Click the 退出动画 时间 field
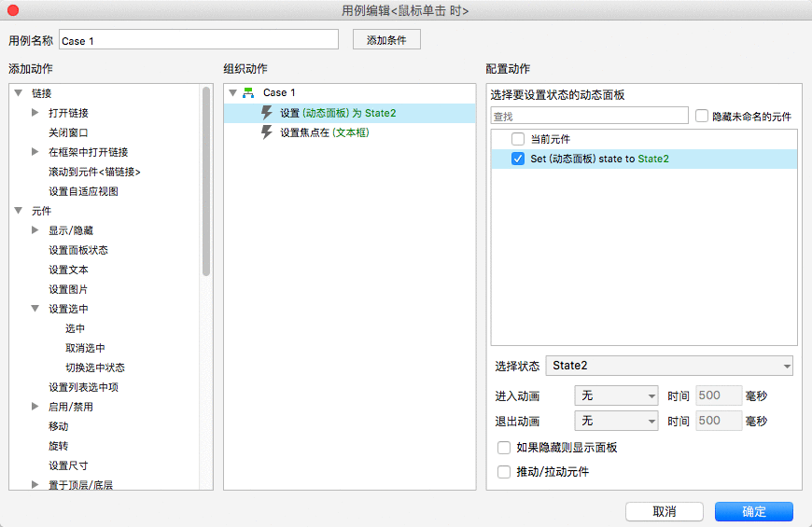 pyautogui.click(x=719, y=421)
